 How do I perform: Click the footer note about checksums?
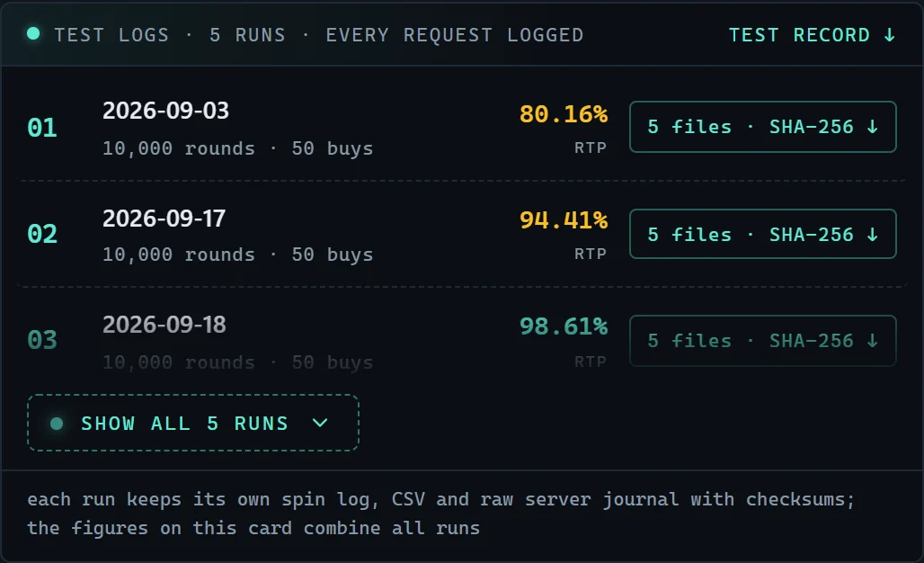coord(440,514)
